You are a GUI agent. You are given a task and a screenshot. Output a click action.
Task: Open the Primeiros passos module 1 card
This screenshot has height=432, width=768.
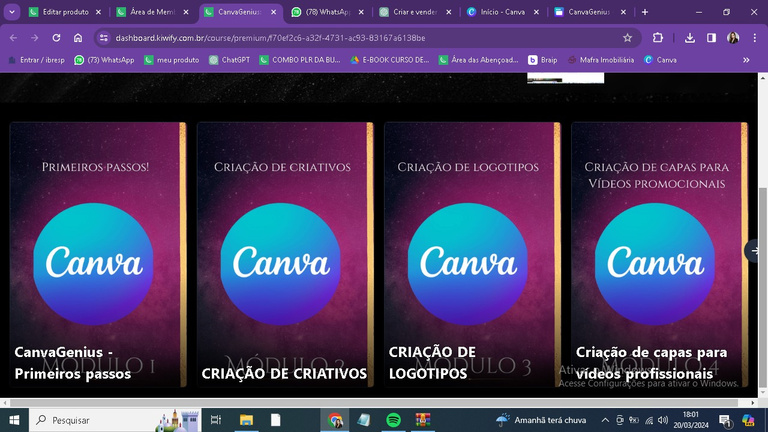pyautogui.click(x=98, y=255)
